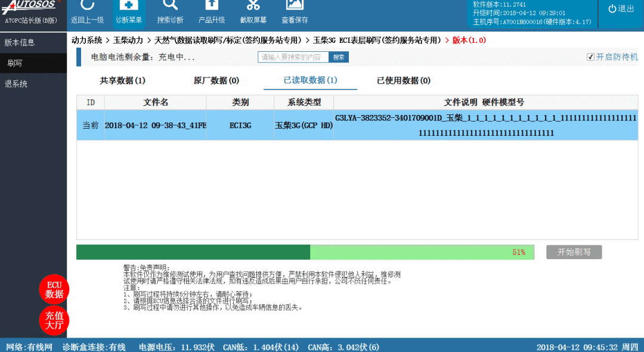644x352 pixels.
Task: Select 退系统 in the sidebar
Action: pos(33,84)
